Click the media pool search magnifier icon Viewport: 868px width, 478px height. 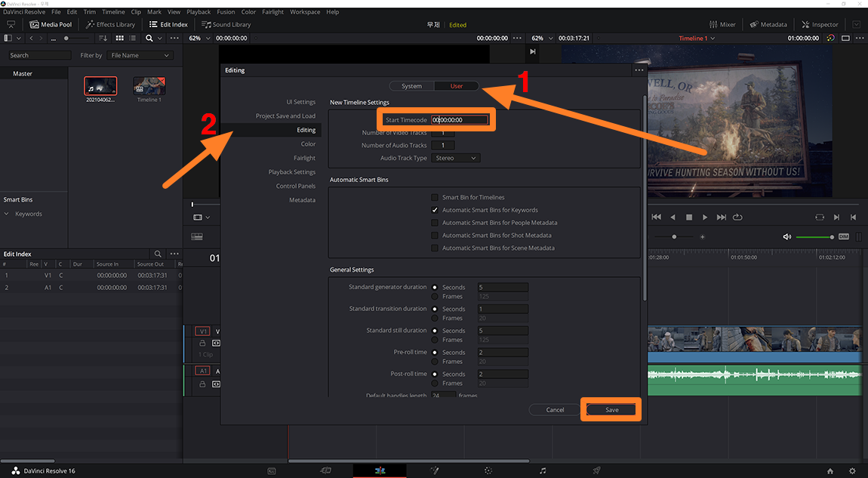point(149,39)
